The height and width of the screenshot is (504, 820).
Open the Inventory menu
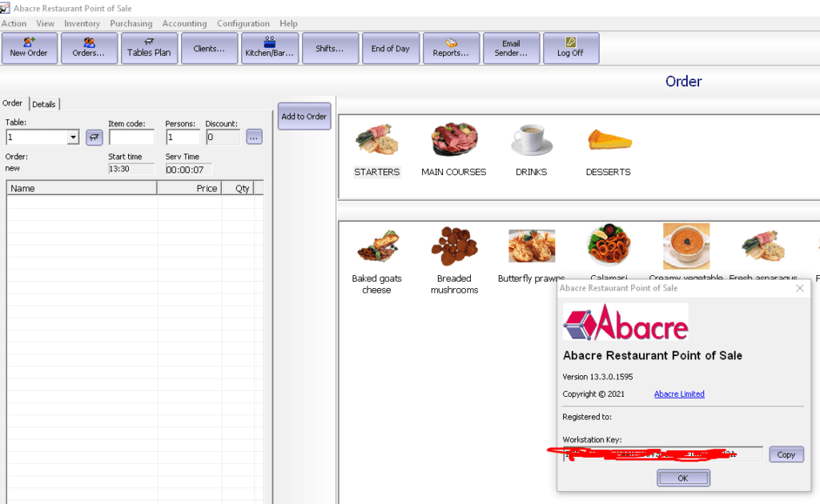pos(82,23)
